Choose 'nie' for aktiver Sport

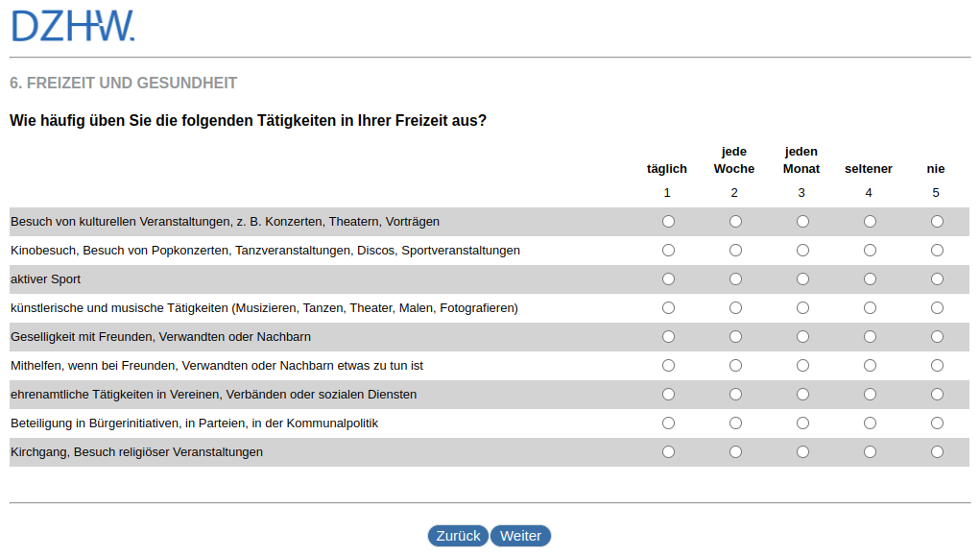(937, 279)
